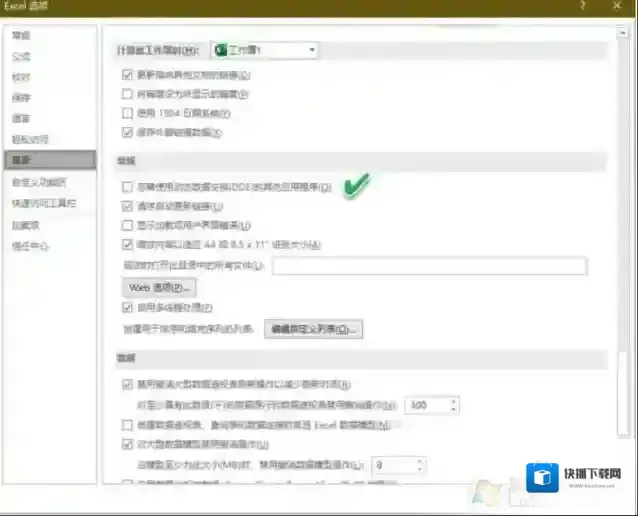This screenshot has height=516, width=638.
Task: Click the startup folder path input field
Action: [x=429, y=266]
